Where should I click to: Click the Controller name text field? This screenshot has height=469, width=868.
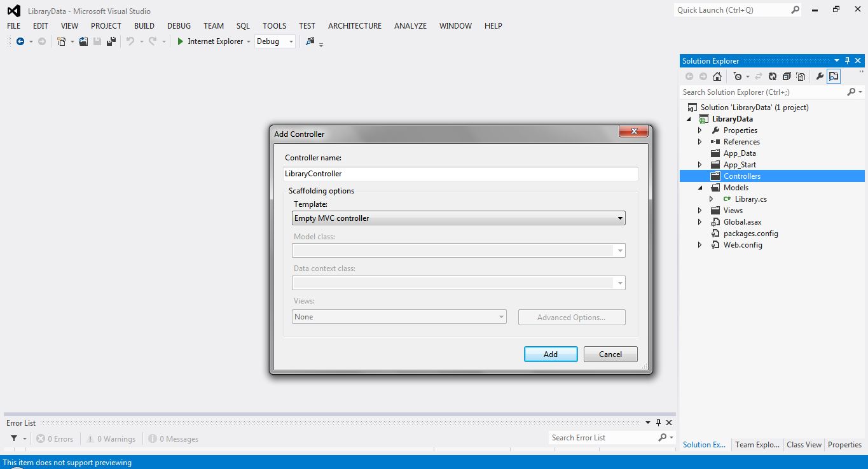click(x=460, y=174)
